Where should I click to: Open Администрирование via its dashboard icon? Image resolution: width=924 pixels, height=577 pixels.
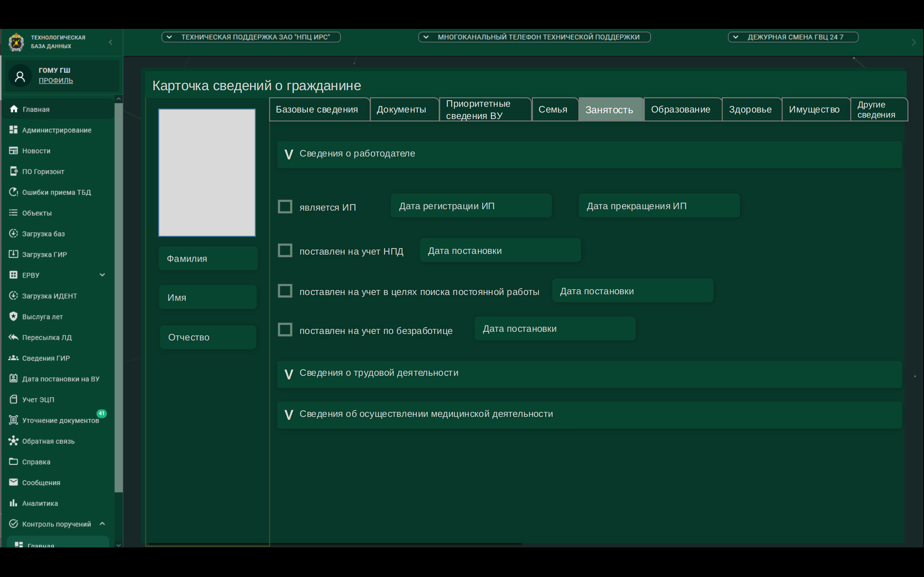tap(14, 130)
